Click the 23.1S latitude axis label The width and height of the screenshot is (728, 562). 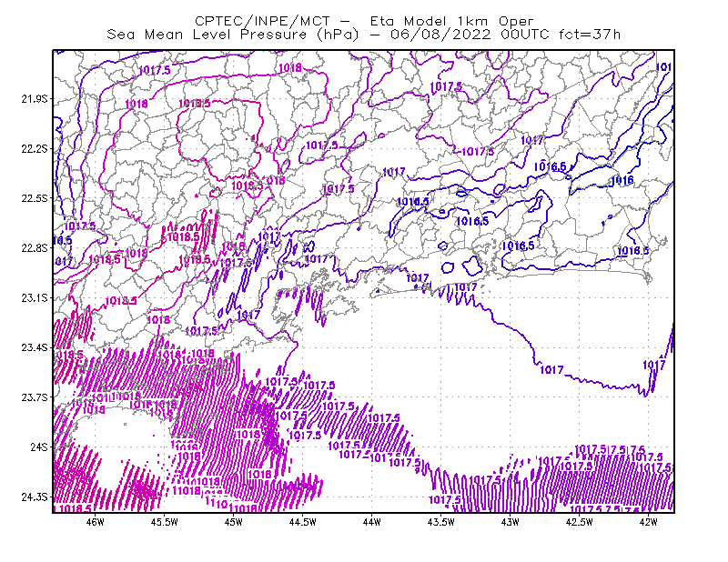coord(35,297)
